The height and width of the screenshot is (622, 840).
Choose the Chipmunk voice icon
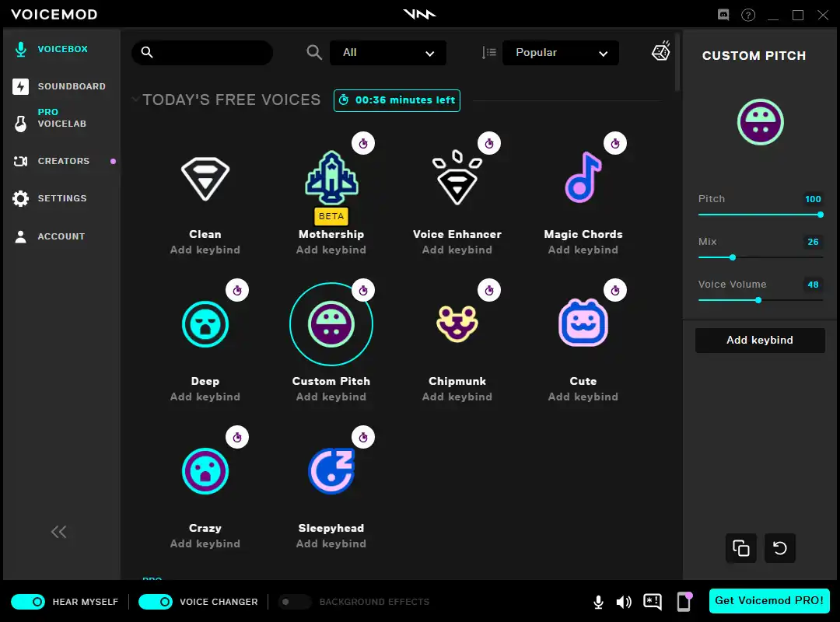457,323
